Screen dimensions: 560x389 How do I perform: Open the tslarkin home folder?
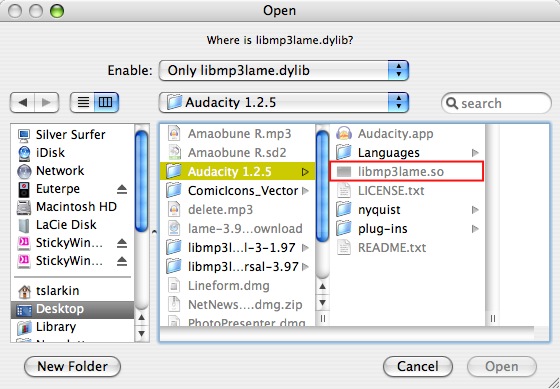pos(57,291)
